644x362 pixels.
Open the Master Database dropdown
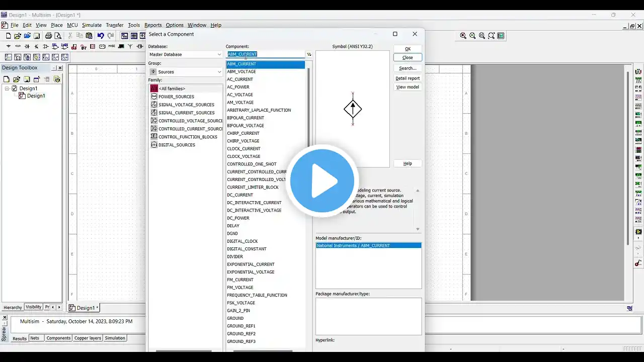(x=185, y=54)
